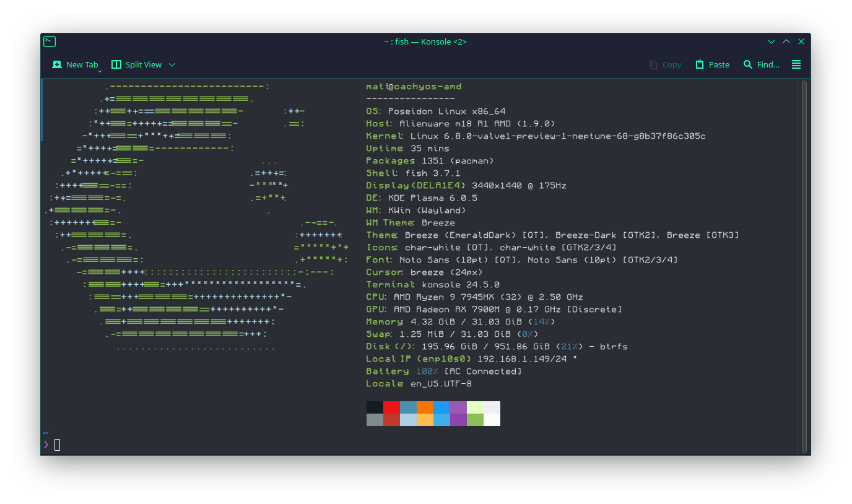Screen dimensions: 852x504
Task: Open a new tab in Konsole
Action: [75, 64]
